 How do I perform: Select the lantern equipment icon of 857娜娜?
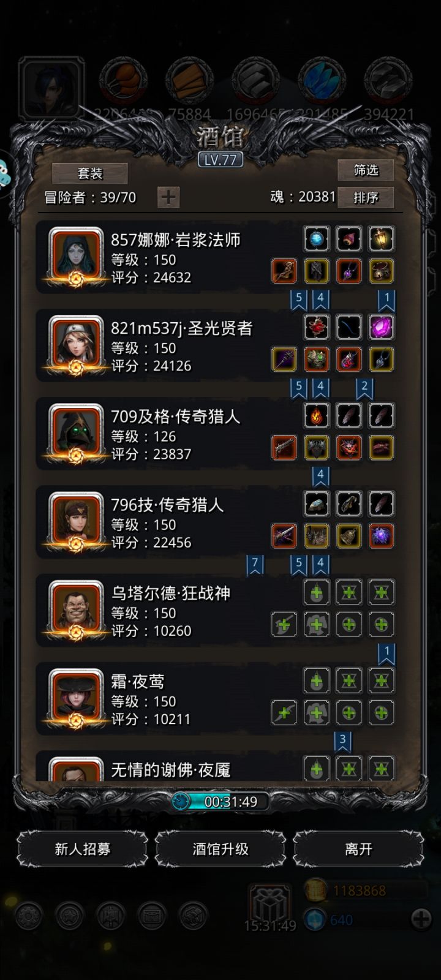click(x=381, y=239)
